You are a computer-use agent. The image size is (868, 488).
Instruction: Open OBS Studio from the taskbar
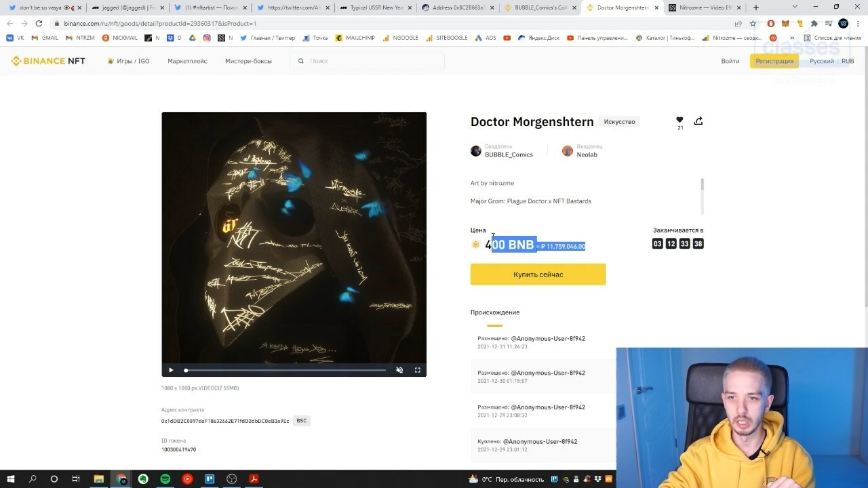(x=231, y=479)
